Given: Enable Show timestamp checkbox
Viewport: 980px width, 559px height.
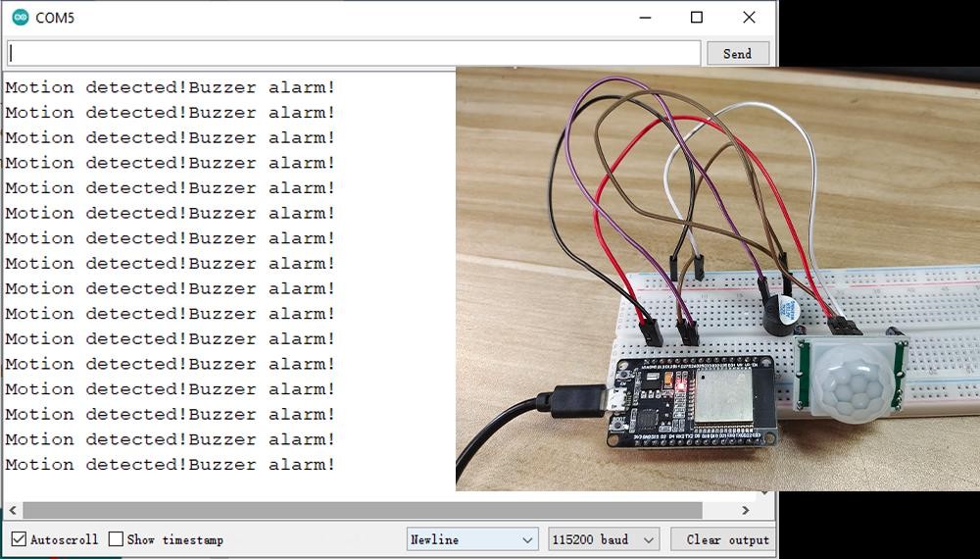Looking at the screenshot, I should 116,539.
